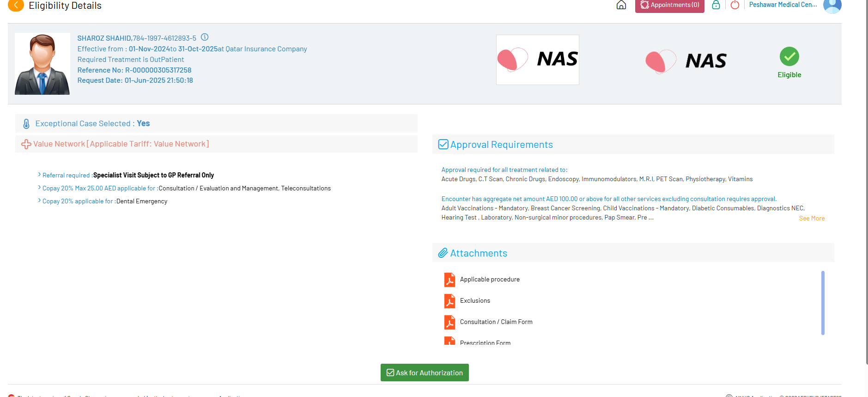Click See More in Approval Requirements
The width and height of the screenshot is (868, 397).
tap(811, 219)
